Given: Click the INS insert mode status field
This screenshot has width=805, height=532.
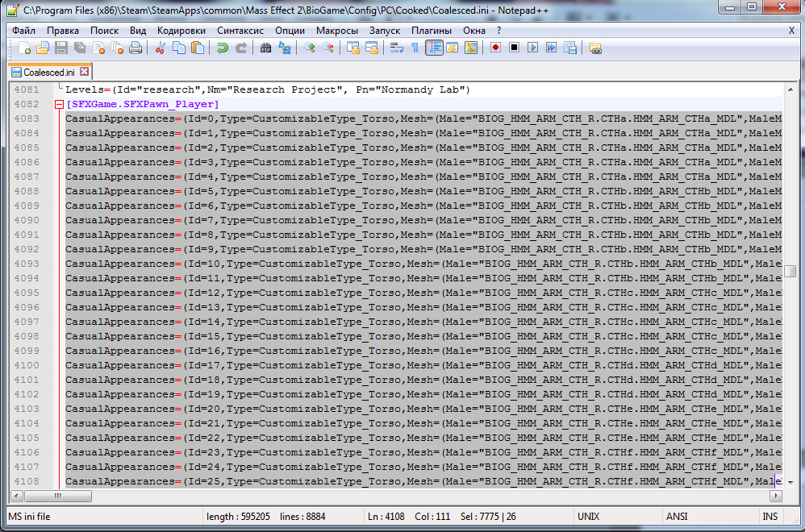Looking at the screenshot, I should [770, 517].
